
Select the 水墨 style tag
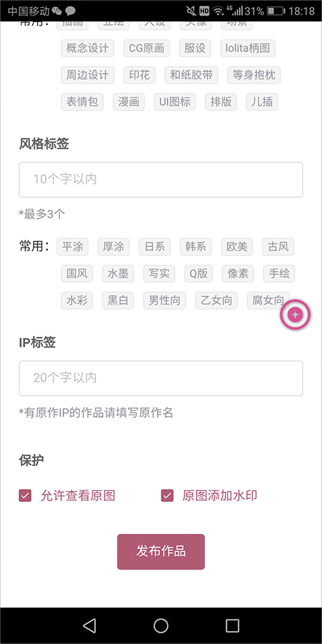118,274
